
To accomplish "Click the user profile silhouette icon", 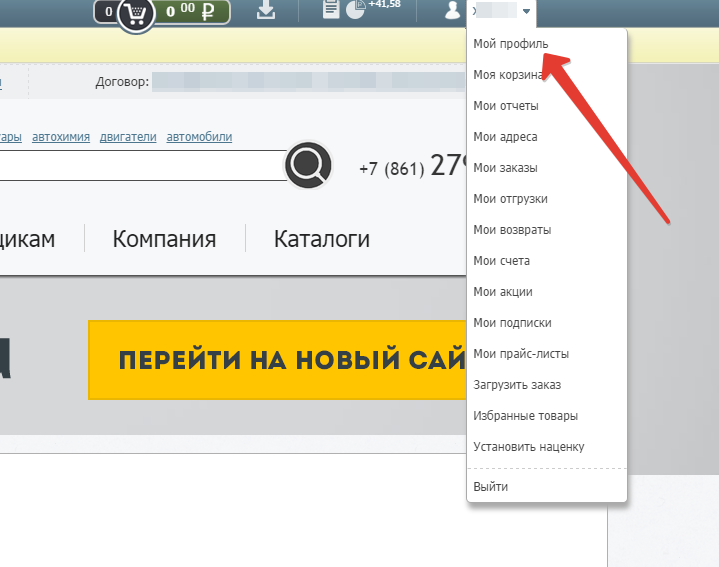I will click(452, 10).
